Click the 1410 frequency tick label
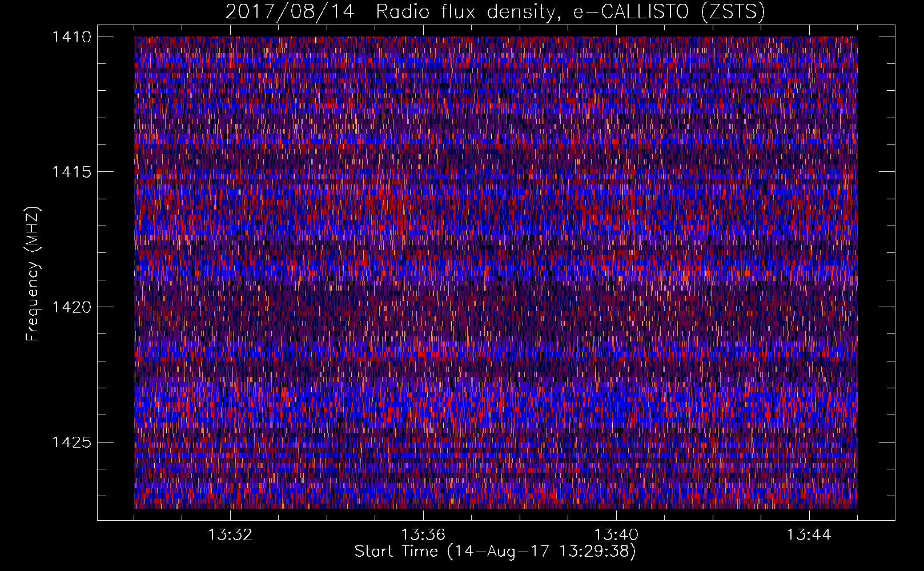Image resolution: width=924 pixels, height=571 pixels. [x=71, y=37]
